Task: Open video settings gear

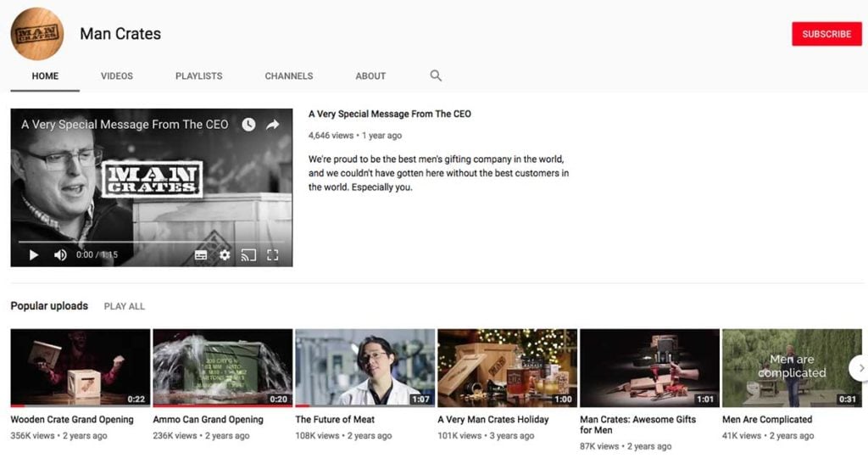Action: (224, 254)
